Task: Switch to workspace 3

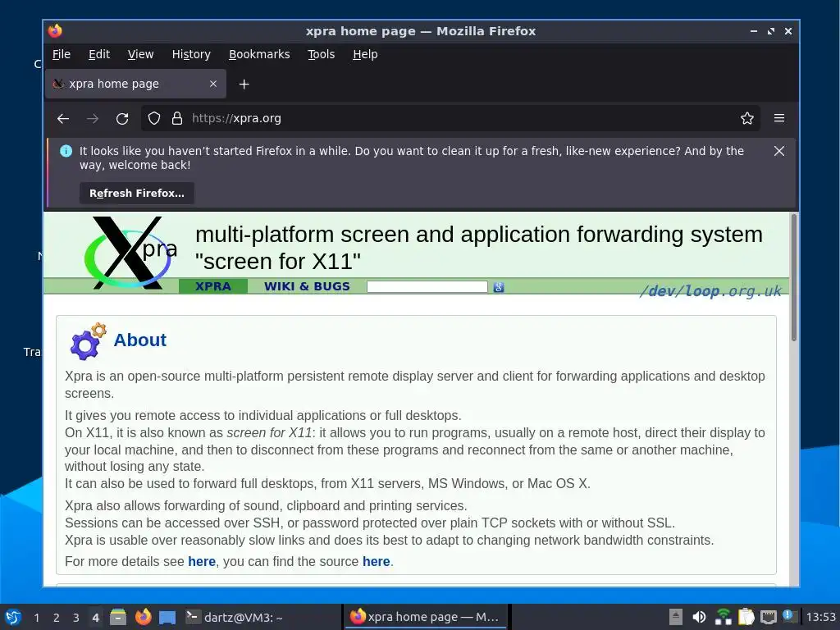Action: [x=76, y=618]
